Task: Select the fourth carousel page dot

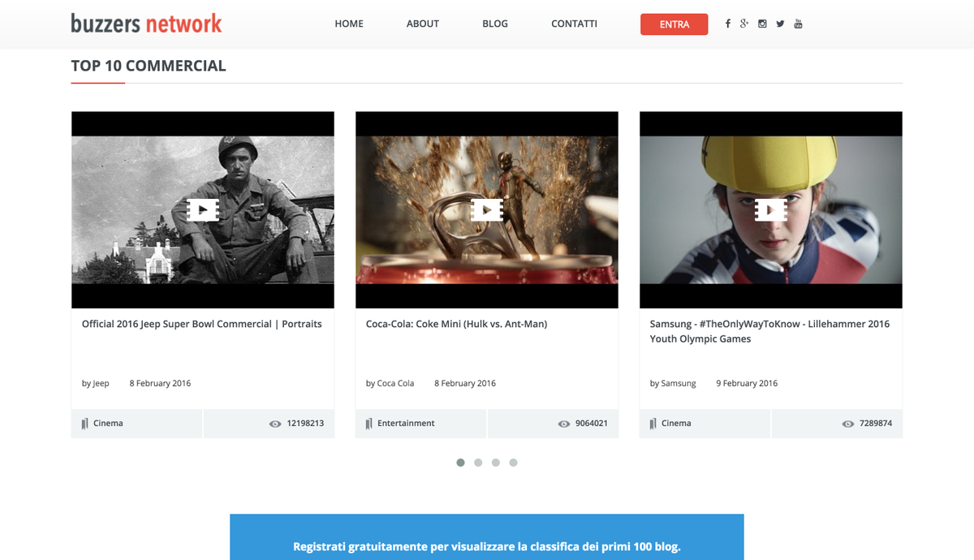Action: coord(513,463)
